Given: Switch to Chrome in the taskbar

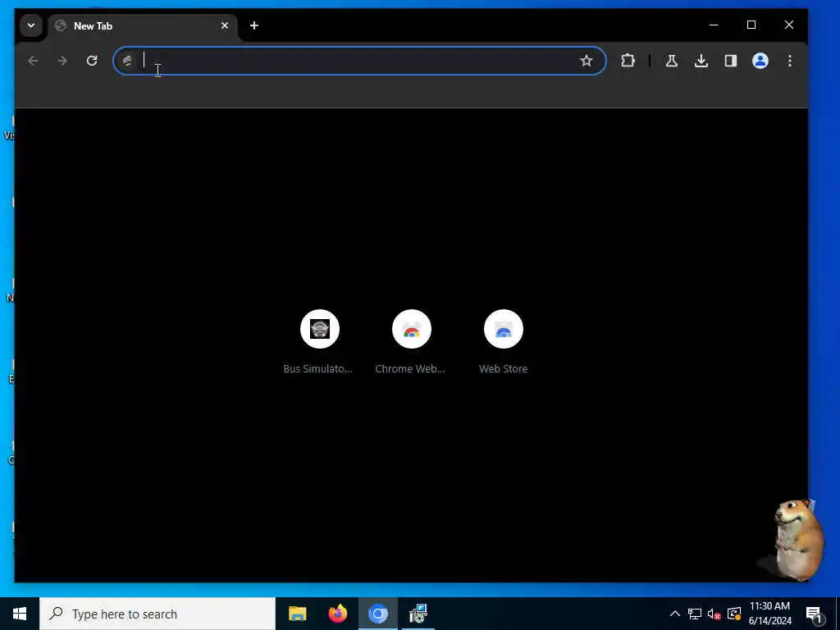Looking at the screenshot, I should [x=378, y=614].
